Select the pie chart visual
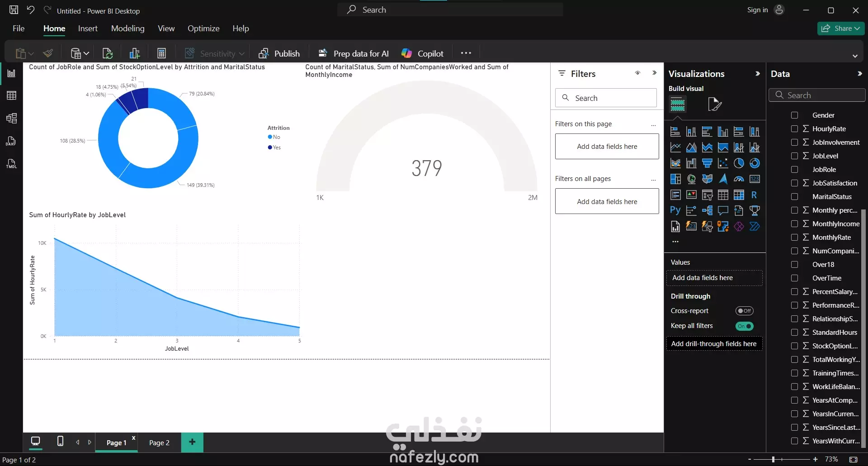The width and height of the screenshot is (868, 466). click(x=739, y=163)
